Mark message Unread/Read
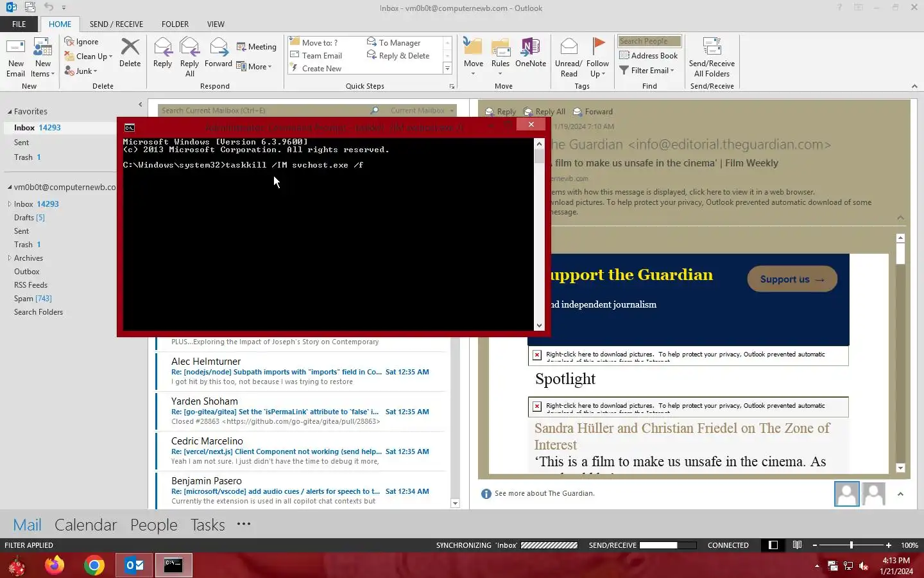Image resolution: width=924 pixels, height=578 pixels. (x=569, y=58)
